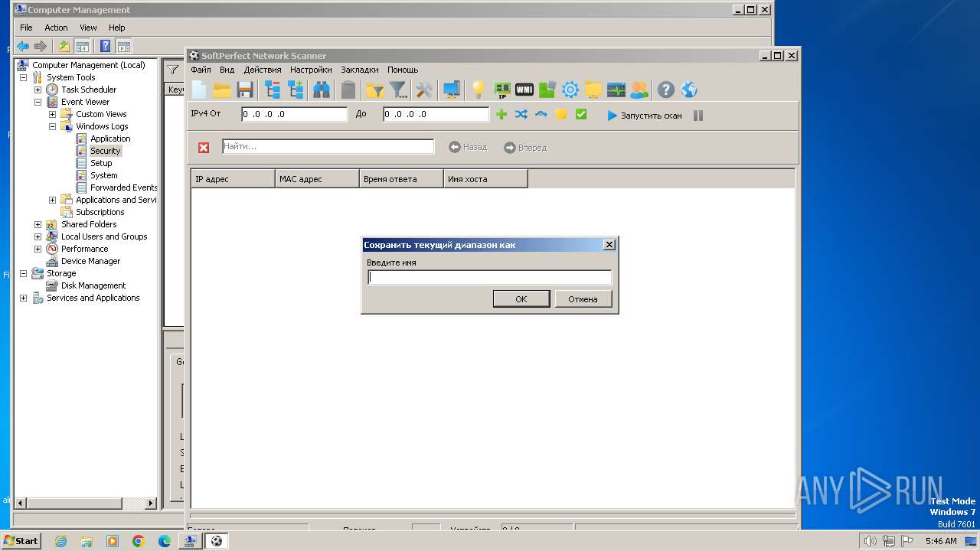Open the Файл menu
Image resolution: width=980 pixels, height=551 pixels.
pos(201,70)
